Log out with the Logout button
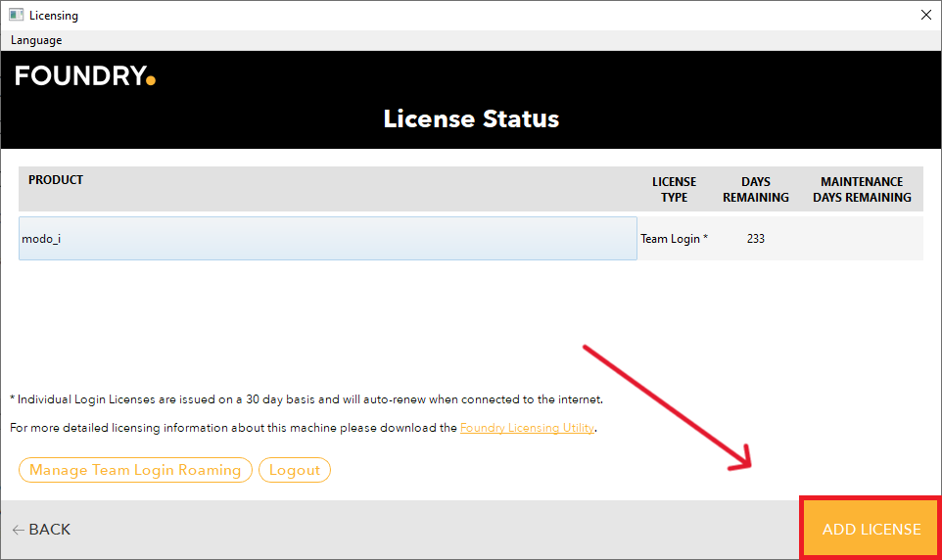942x560 pixels. coord(295,470)
